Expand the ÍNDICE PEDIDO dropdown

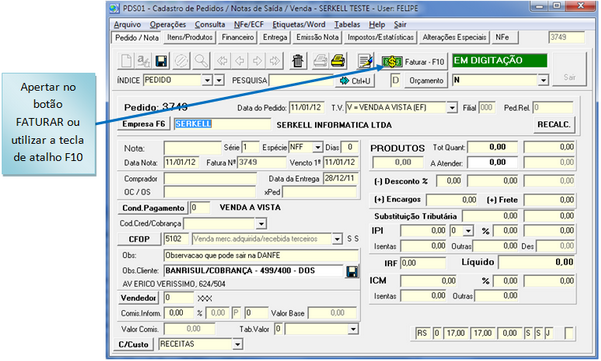pyautogui.click(x=207, y=80)
